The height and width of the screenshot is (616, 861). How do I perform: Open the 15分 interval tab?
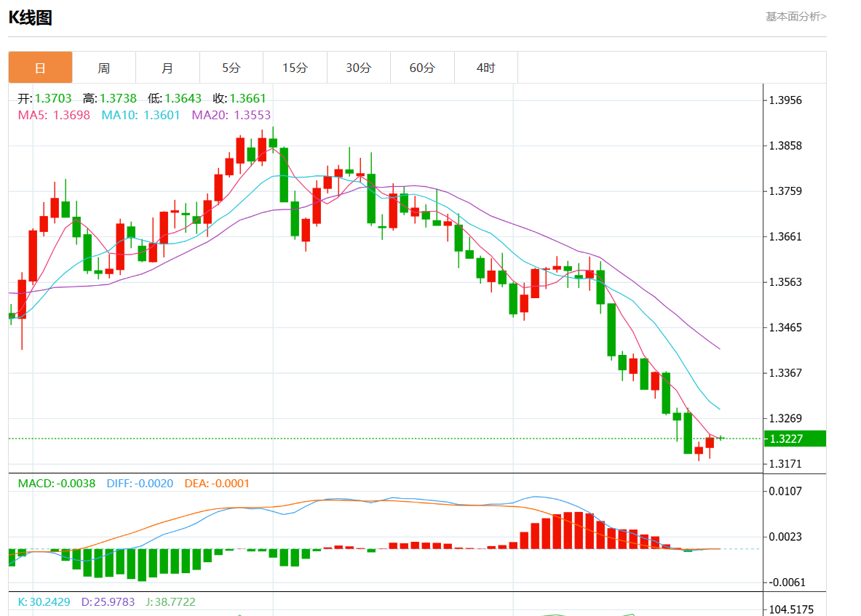(x=295, y=68)
